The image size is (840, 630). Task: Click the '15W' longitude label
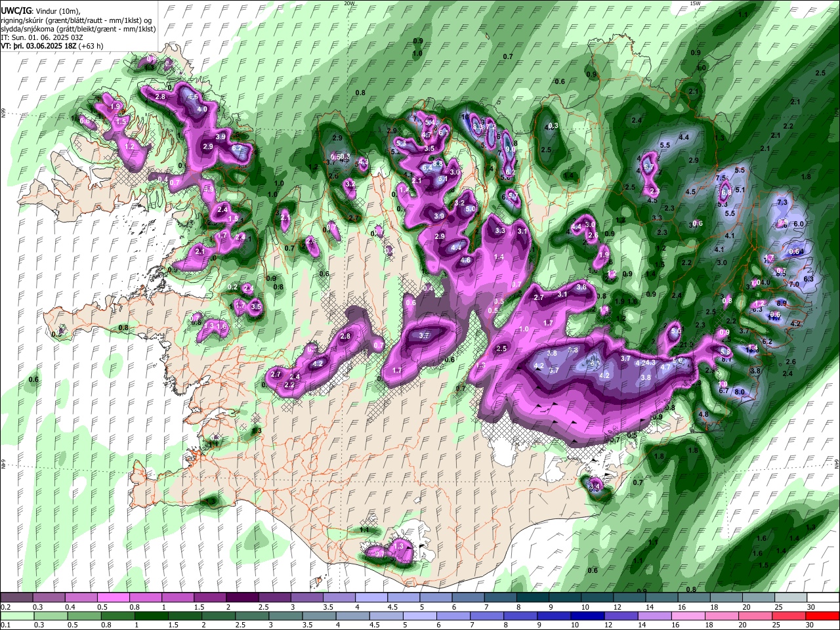695,3
